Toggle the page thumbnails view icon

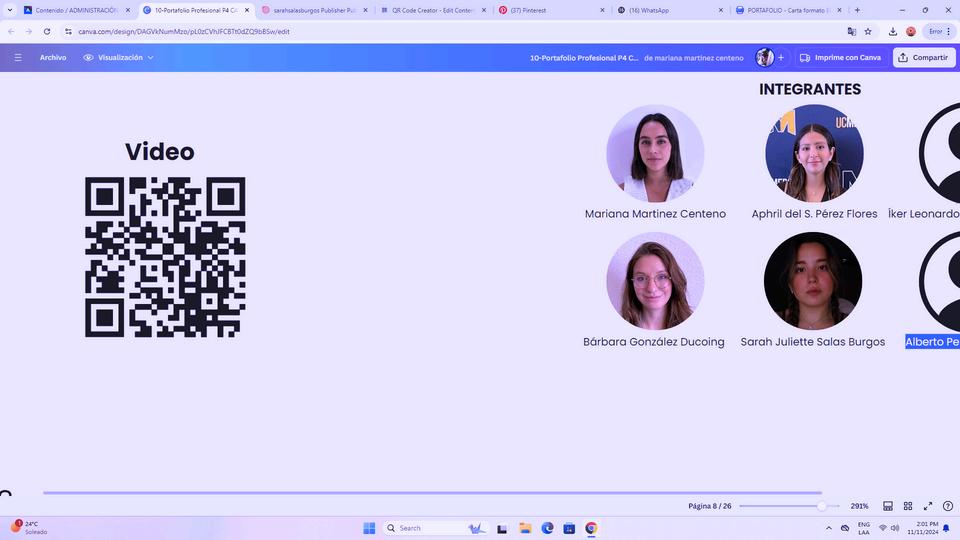(888, 506)
